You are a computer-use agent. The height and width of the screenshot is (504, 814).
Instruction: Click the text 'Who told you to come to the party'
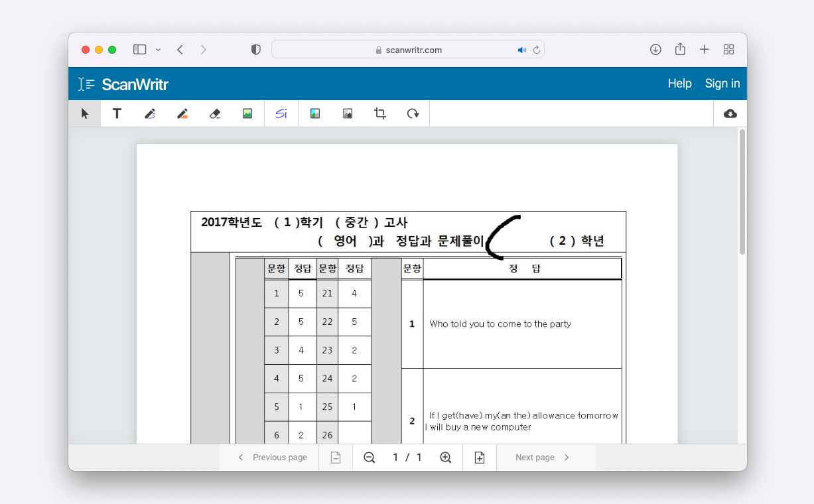click(500, 324)
